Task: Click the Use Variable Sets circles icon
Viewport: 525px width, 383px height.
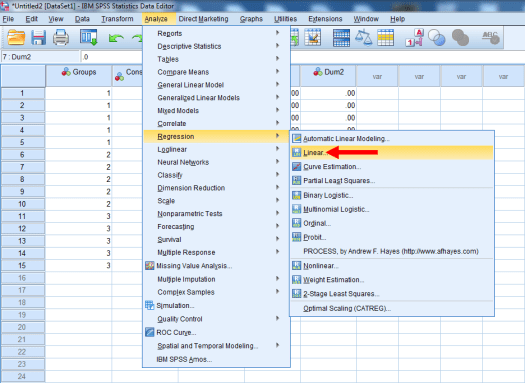Action: pyautogui.click(x=437, y=37)
